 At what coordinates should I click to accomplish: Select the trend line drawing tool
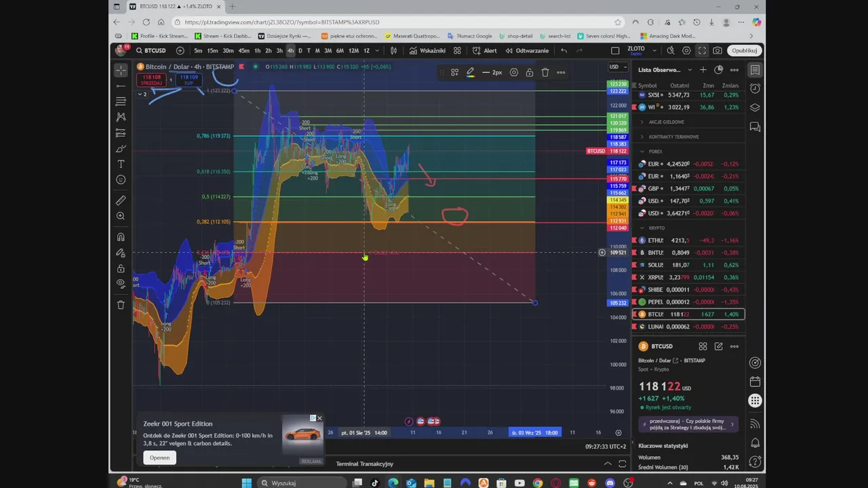pos(121,86)
